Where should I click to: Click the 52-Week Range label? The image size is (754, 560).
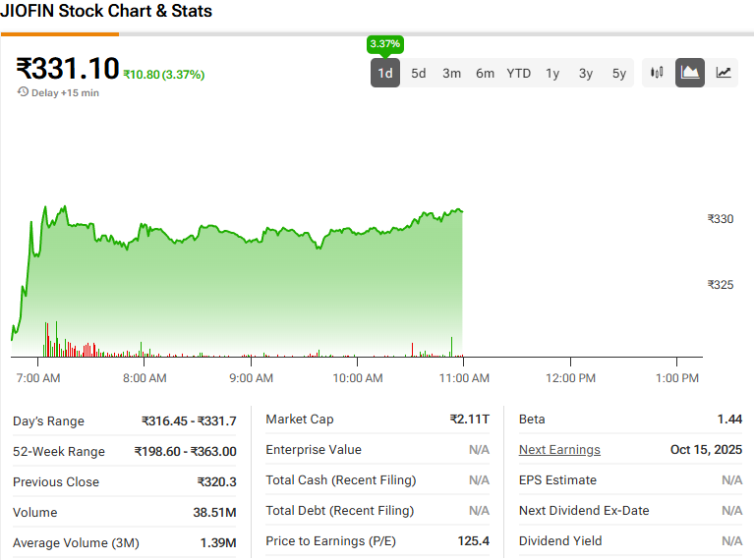click(59, 451)
